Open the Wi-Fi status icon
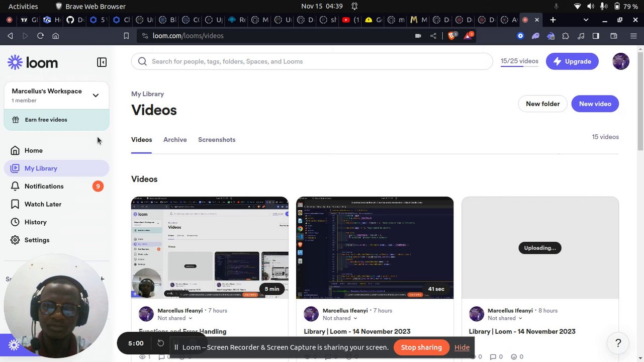This screenshot has height=362, width=644. click(578, 6)
